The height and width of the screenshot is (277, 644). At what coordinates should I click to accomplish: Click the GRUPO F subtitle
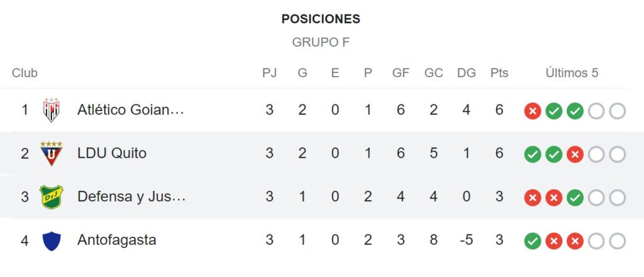(x=321, y=42)
